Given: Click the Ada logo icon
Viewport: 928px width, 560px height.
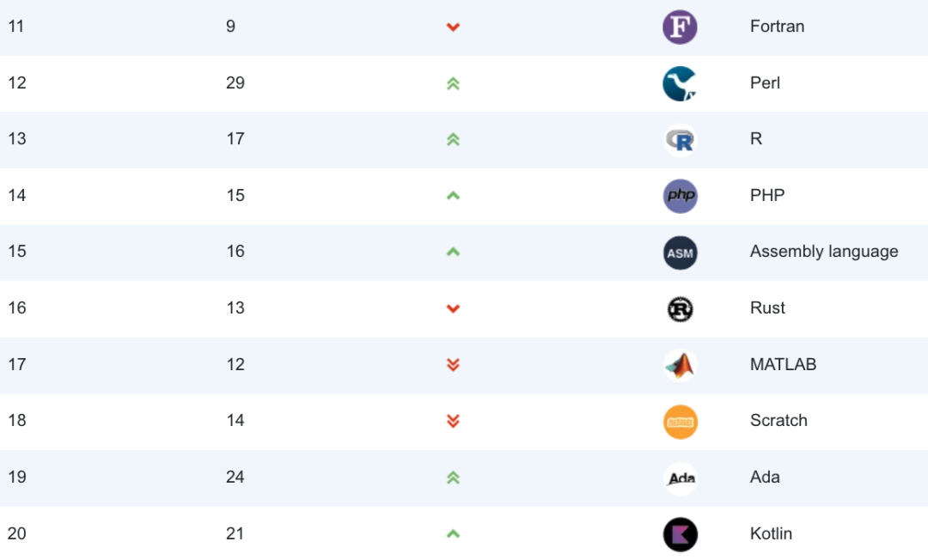Looking at the screenshot, I should pyautogui.click(x=680, y=478).
